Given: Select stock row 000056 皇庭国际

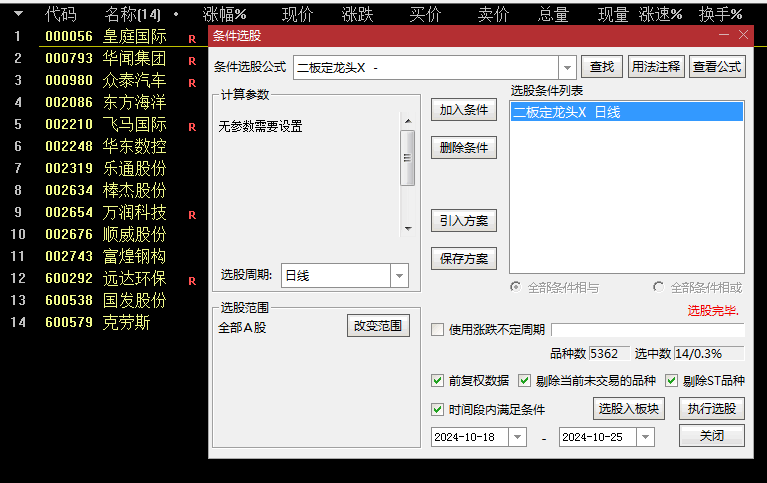Looking at the screenshot, I should tap(105, 36).
